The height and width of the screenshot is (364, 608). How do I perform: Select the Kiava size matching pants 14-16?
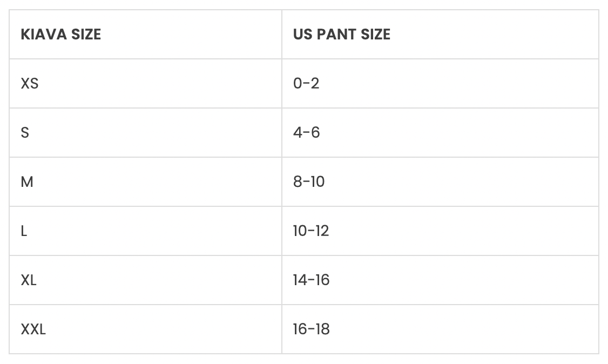29,280
